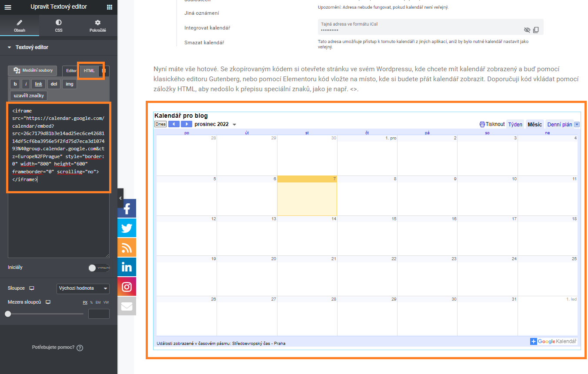The height and width of the screenshot is (374, 588).
Task: Click the Kalendář pro blog title
Action: click(x=181, y=116)
